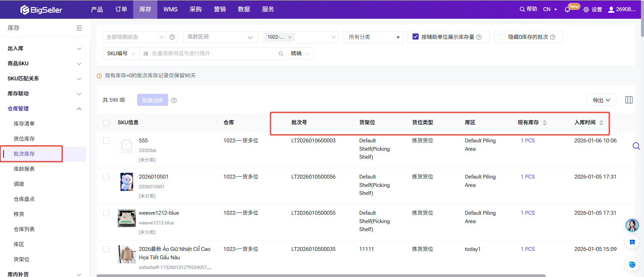Open the 库龄区间 dropdown
Viewport: 644px width, 277px height.
click(220, 37)
